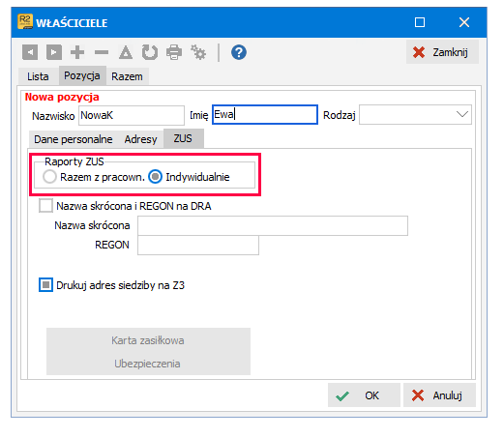Enable Nazwa skrócona i REGON na DRA checkbox
Screen dimensions: 504x438
point(45,206)
